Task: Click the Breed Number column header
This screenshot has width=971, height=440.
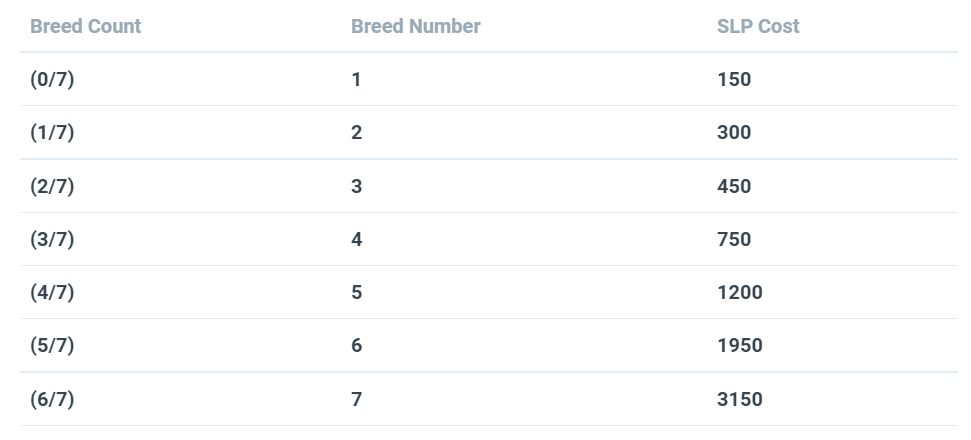Action: click(416, 26)
